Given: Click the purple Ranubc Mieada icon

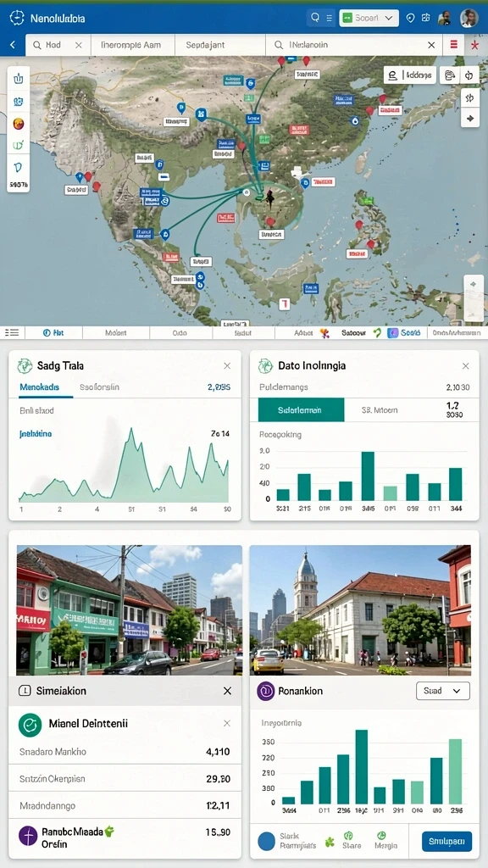Looking at the screenshot, I should 28,835.
